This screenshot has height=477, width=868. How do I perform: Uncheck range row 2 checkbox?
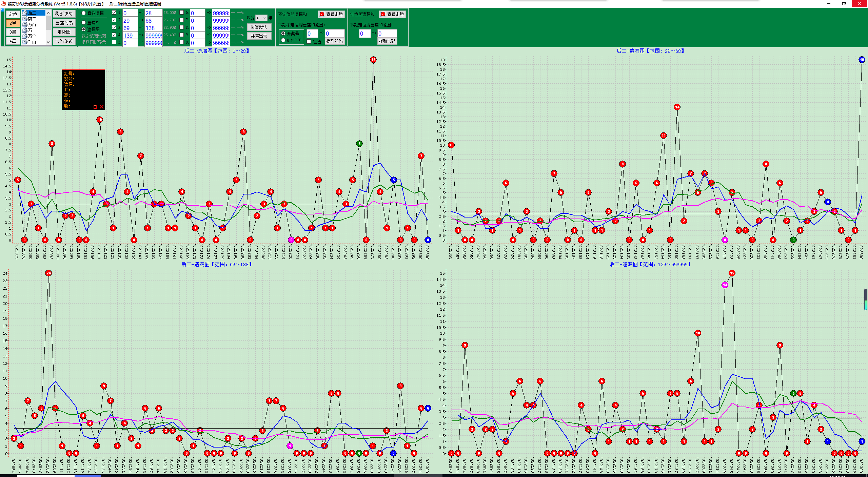[x=114, y=20]
